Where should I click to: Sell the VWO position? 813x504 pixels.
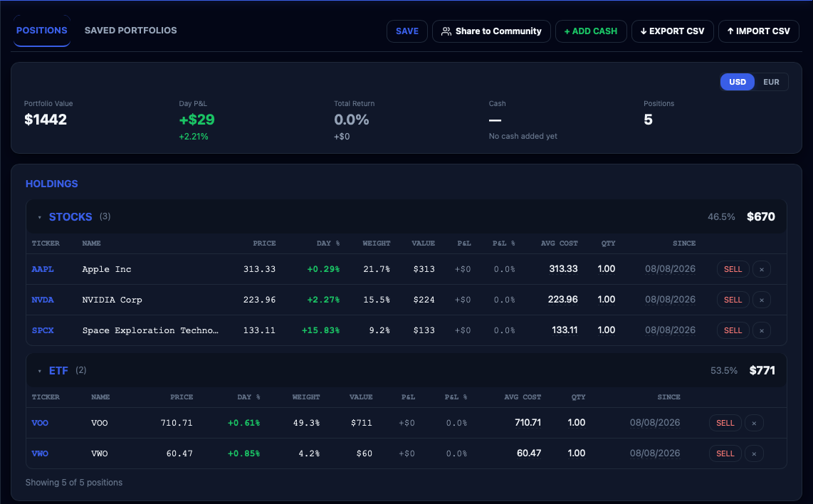(725, 453)
